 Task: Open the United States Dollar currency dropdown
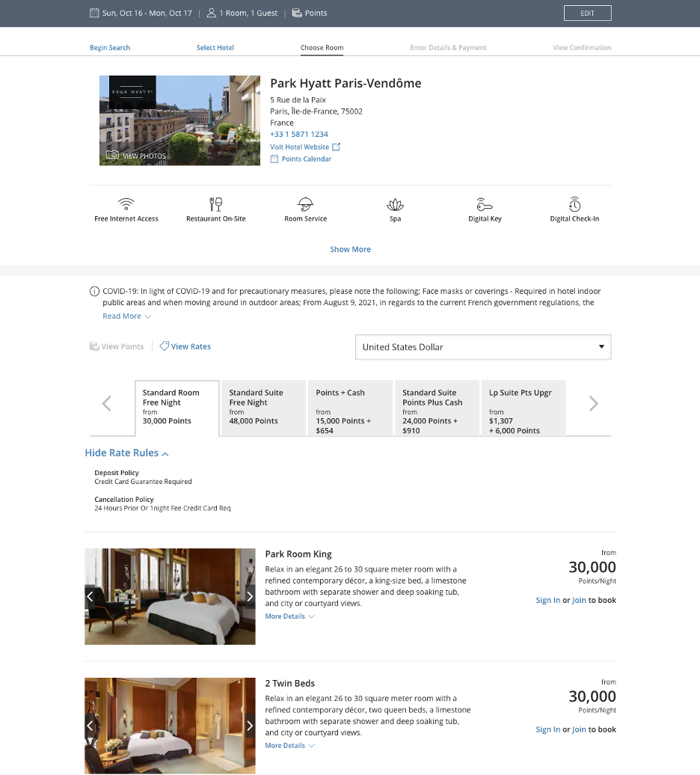[482, 346]
